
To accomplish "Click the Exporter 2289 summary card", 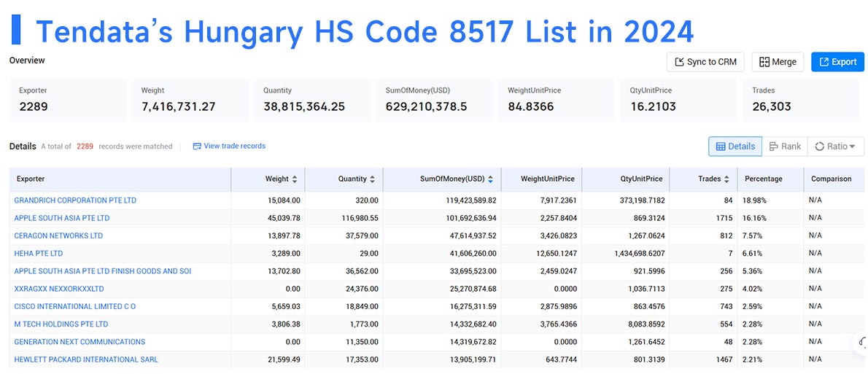I will (x=68, y=100).
